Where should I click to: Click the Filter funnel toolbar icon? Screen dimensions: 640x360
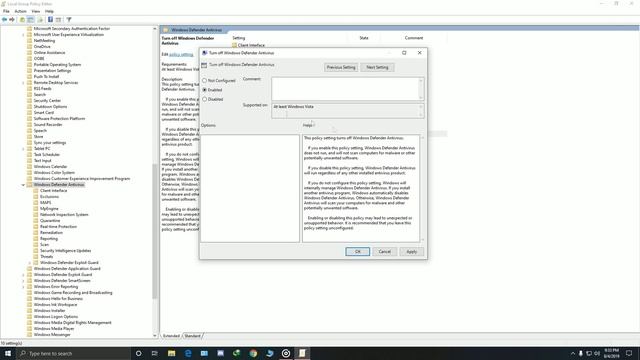tap(69, 20)
